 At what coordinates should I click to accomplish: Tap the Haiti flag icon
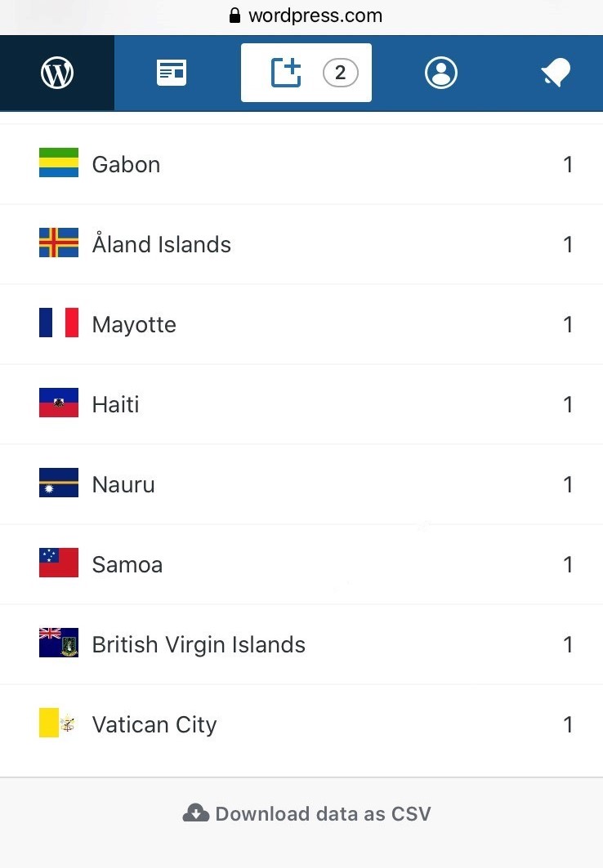pyautogui.click(x=59, y=403)
